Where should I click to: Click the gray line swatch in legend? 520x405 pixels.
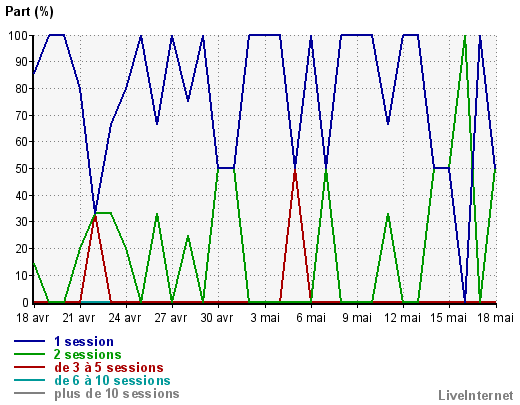pos(29,393)
